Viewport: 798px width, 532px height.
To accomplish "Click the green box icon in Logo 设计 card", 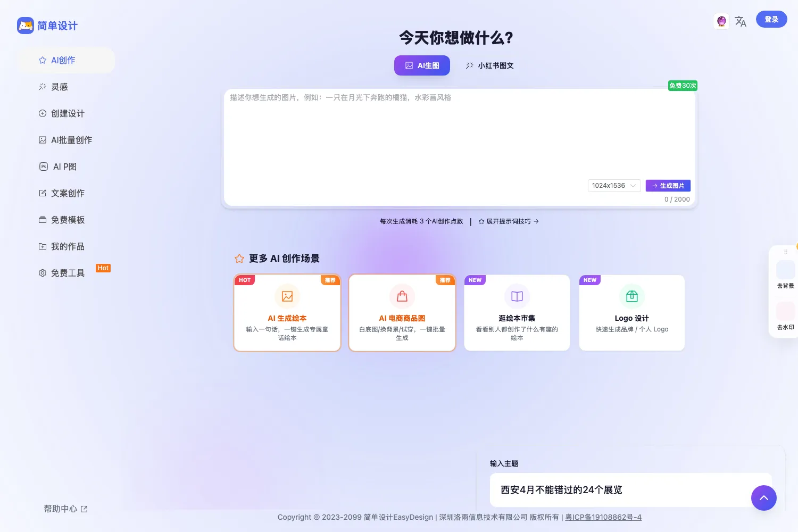I will (632, 296).
